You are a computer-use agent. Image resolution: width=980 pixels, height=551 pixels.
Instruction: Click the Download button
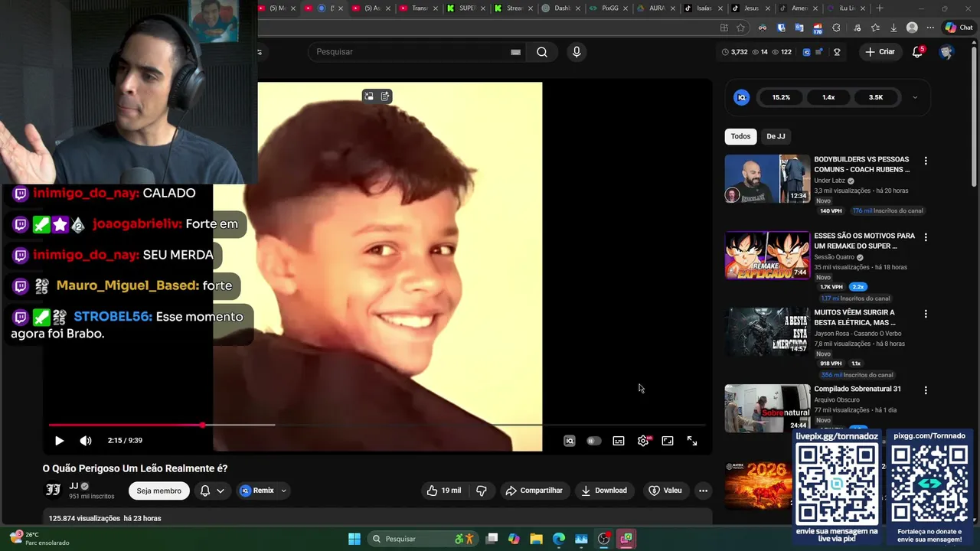coord(603,491)
